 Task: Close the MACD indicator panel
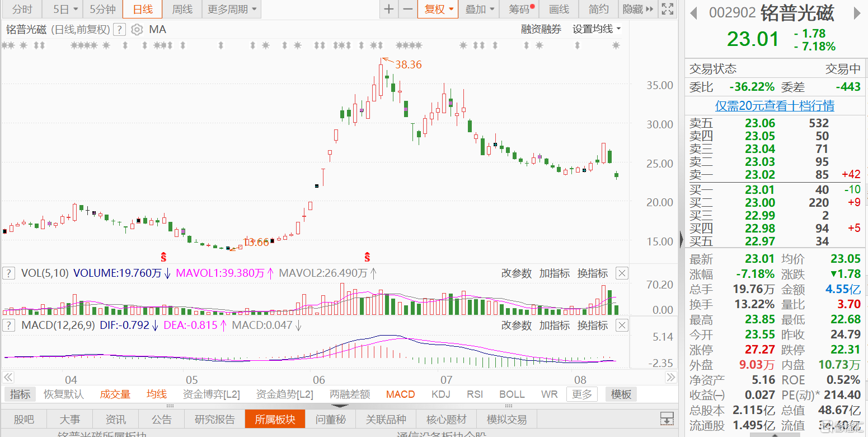tap(622, 326)
